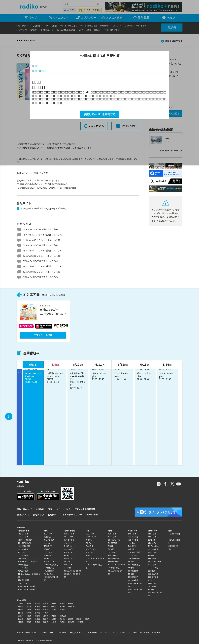Image resolution: width=199 pixels, height=644 pixels.
Task: Click Google Play download badge
Action: 48,497
